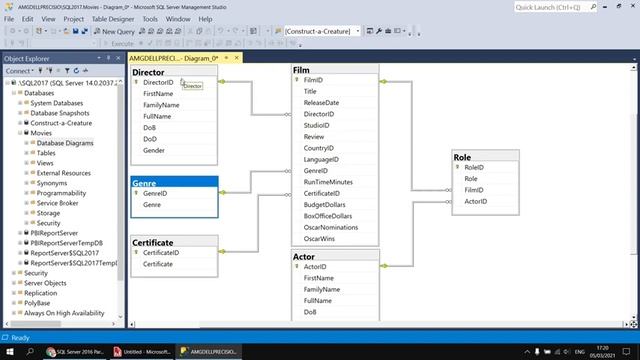
Task: Expand the Server Objects node
Action: point(13,283)
